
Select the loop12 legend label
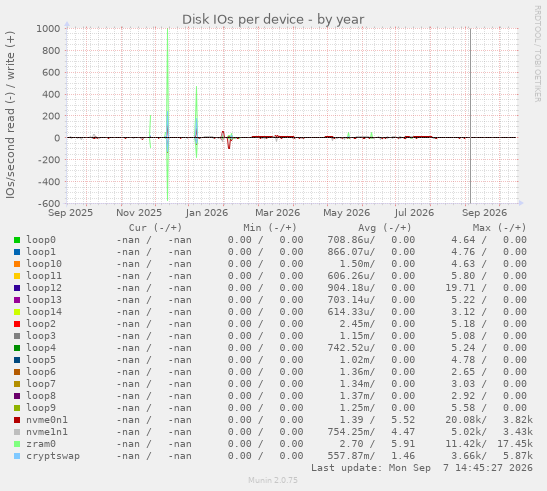tap(44, 288)
